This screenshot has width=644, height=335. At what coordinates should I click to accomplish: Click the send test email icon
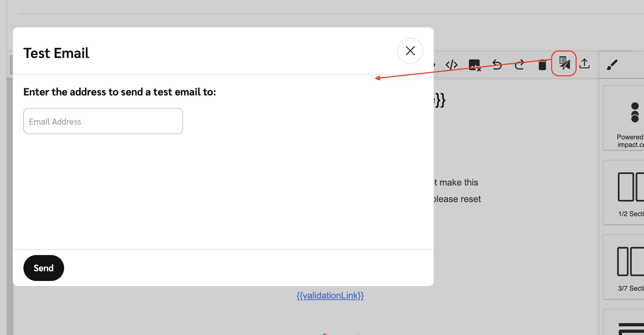pyautogui.click(x=564, y=64)
